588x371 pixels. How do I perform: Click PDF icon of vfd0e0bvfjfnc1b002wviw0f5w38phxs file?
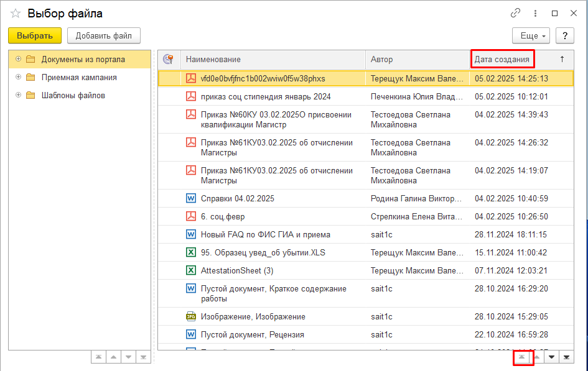pyautogui.click(x=191, y=78)
